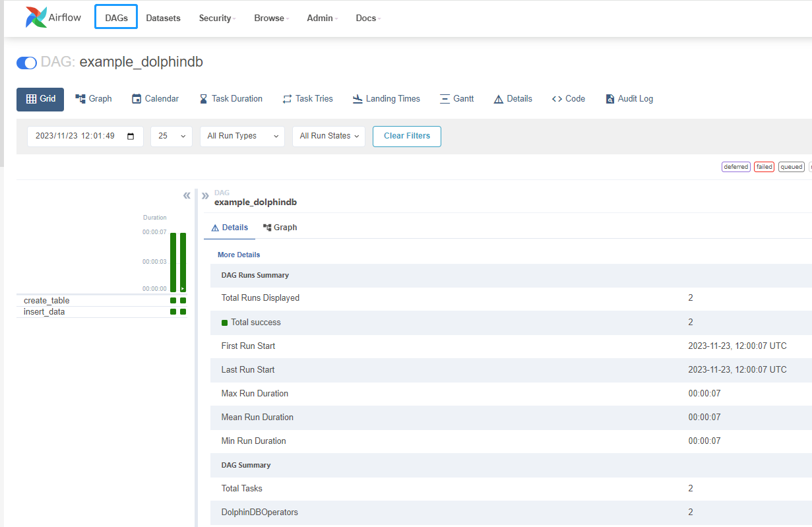The image size is (812, 527).
Task: Open the Task Duration view
Action: [x=231, y=99]
